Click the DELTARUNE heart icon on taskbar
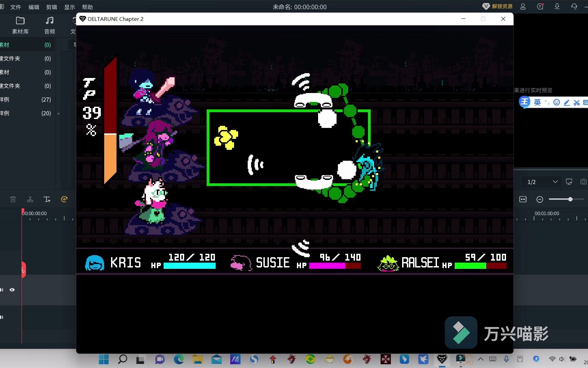The height and width of the screenshot is (368, 588). pyautogui.click(x=442, y=359)
